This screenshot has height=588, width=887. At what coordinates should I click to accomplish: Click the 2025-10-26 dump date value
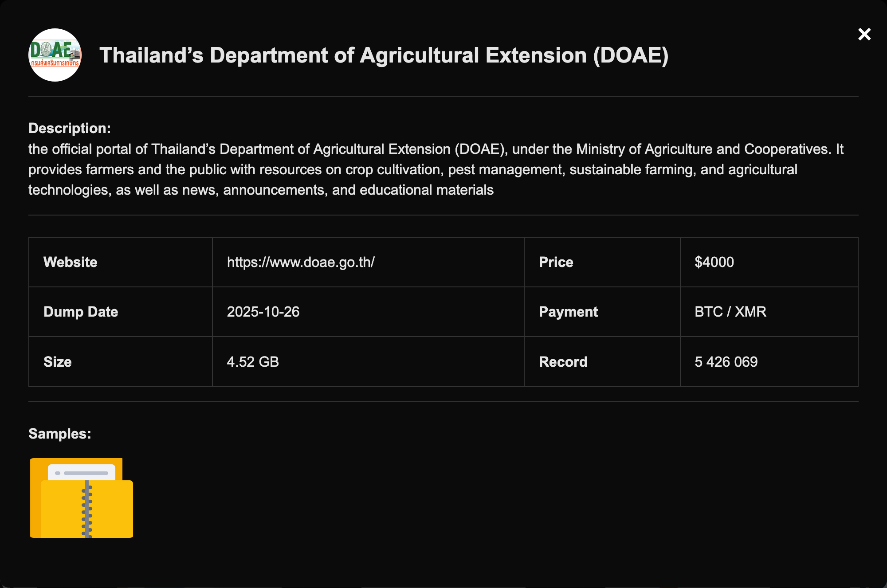click(263, 312)
